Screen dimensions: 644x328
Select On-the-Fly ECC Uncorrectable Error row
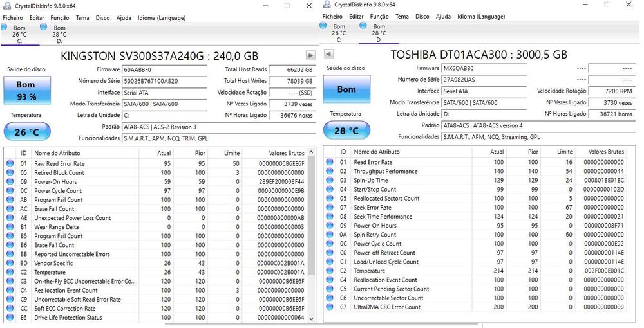[156, 281]
